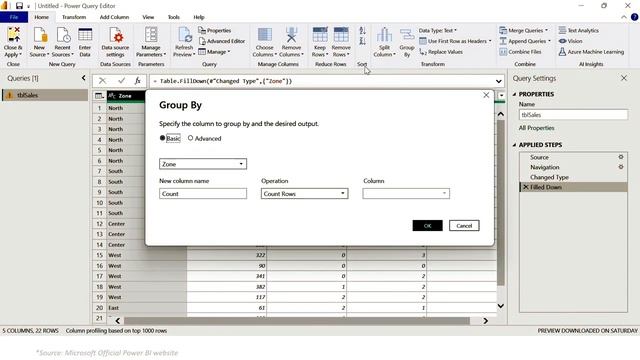Select the Changed Type applied step
The width and height of the screenshot is (640, 360).
pyautogui.click(x=573, y=177)
